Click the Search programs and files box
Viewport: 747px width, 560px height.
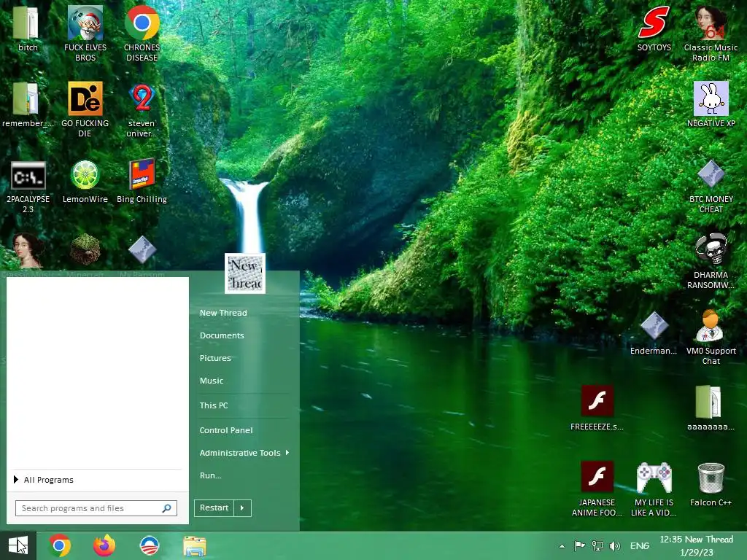[x=96, y=508]
